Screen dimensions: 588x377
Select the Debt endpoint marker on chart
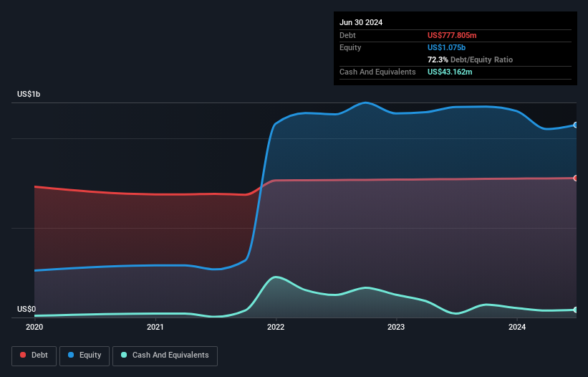(576, 178)
